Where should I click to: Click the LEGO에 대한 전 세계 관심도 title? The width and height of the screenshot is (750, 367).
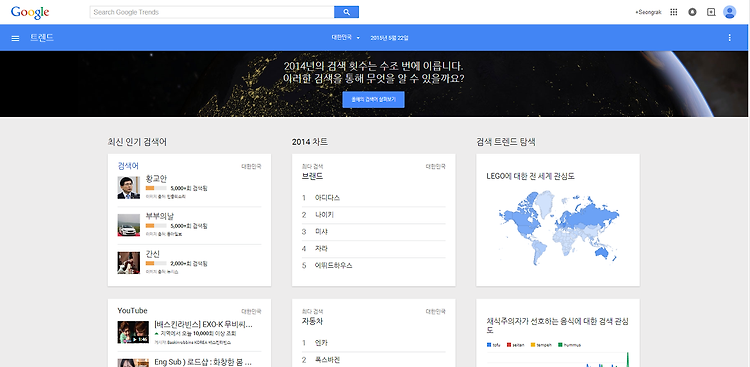(x=530, y=177)
